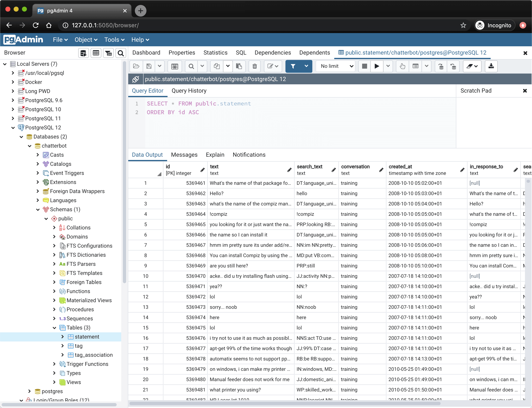This screenshot has width=532, height=408.
Task: Expand the Functions tree node
Action: coord(54,291)
